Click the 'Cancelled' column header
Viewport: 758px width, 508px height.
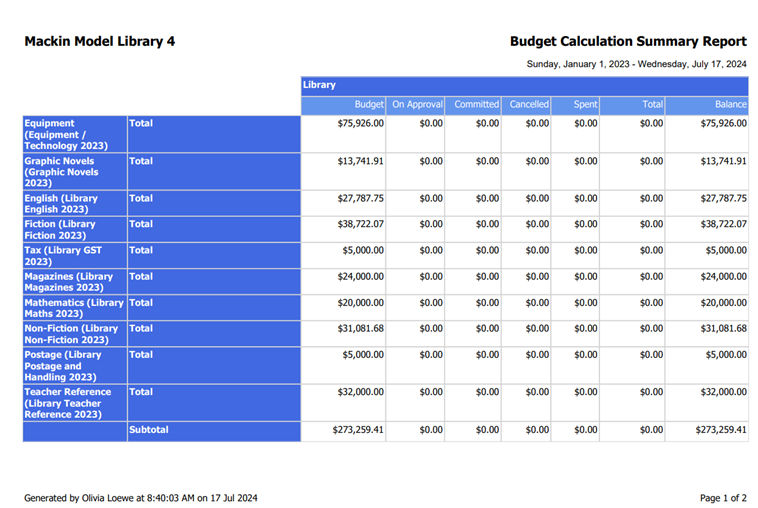coord(526,105)
